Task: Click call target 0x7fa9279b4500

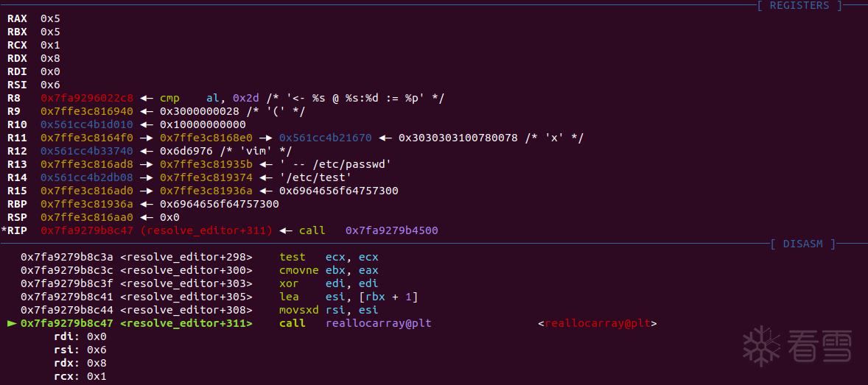Action: [x=392, y=230]
